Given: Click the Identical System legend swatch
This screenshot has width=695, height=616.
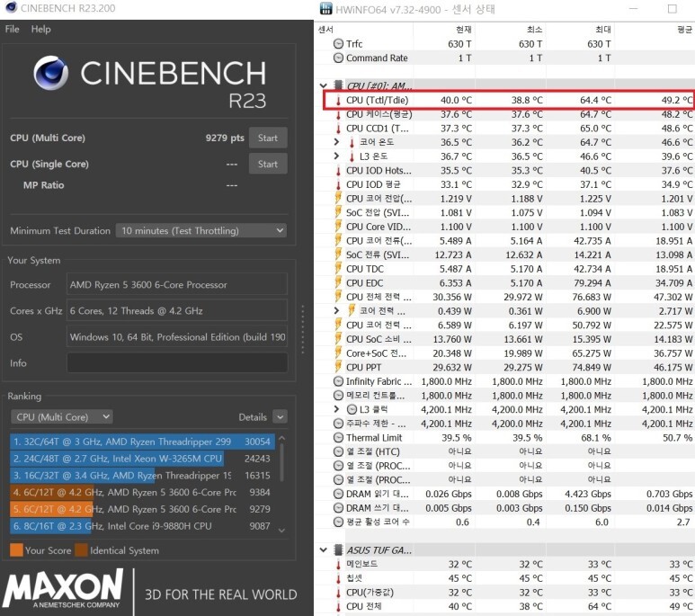Looking at the screenshot, I should pos(81,550).
